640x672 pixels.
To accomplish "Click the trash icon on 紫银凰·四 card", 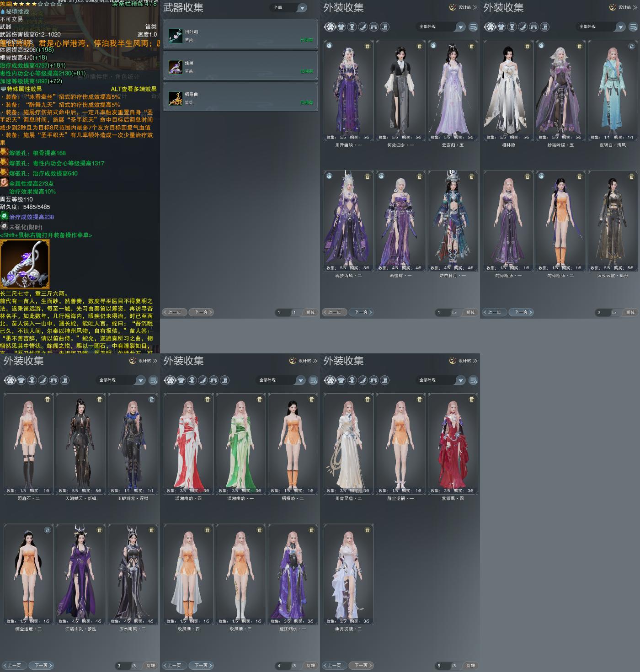I will point(472,400).
